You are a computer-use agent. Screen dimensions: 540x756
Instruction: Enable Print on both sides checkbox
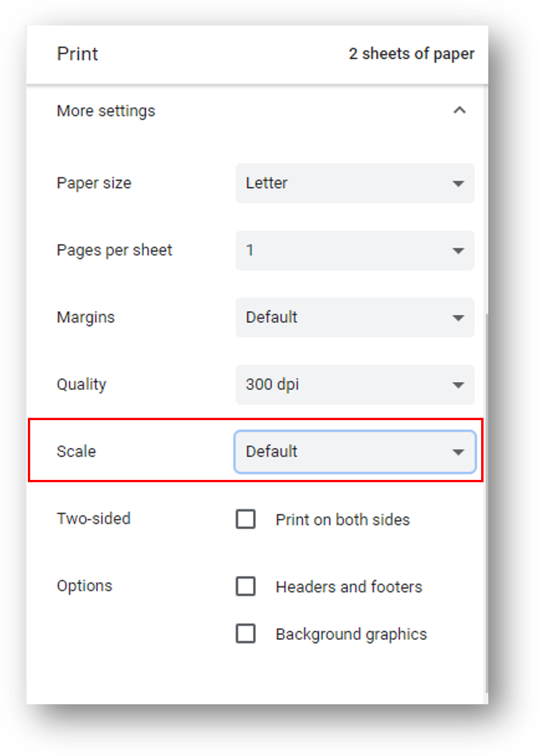click(x=246, y=520)
